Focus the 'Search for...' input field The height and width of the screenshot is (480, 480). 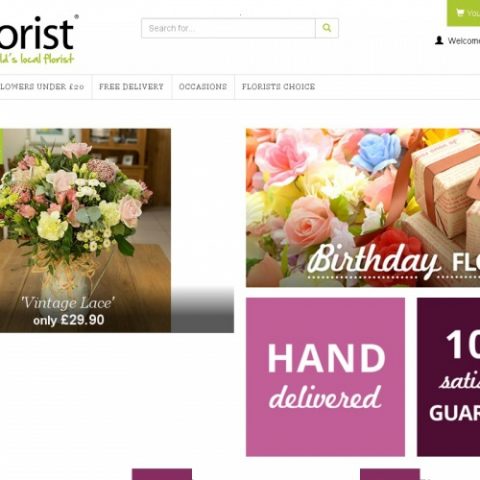(228, 28)
